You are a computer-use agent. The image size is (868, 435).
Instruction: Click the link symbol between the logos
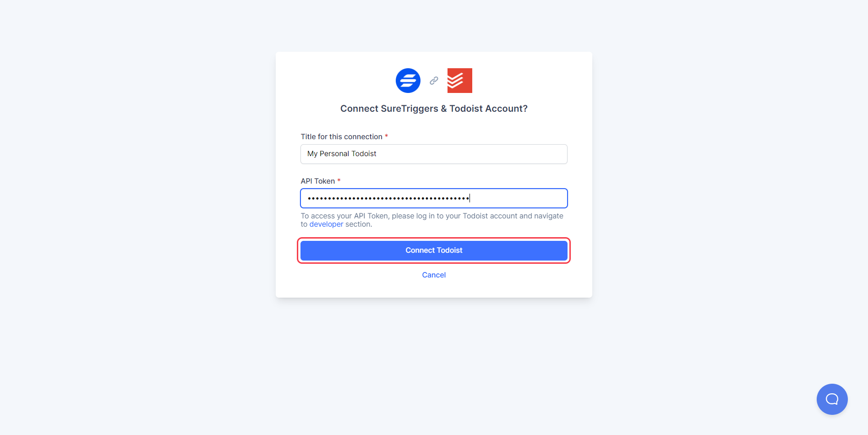click(433, 80)
